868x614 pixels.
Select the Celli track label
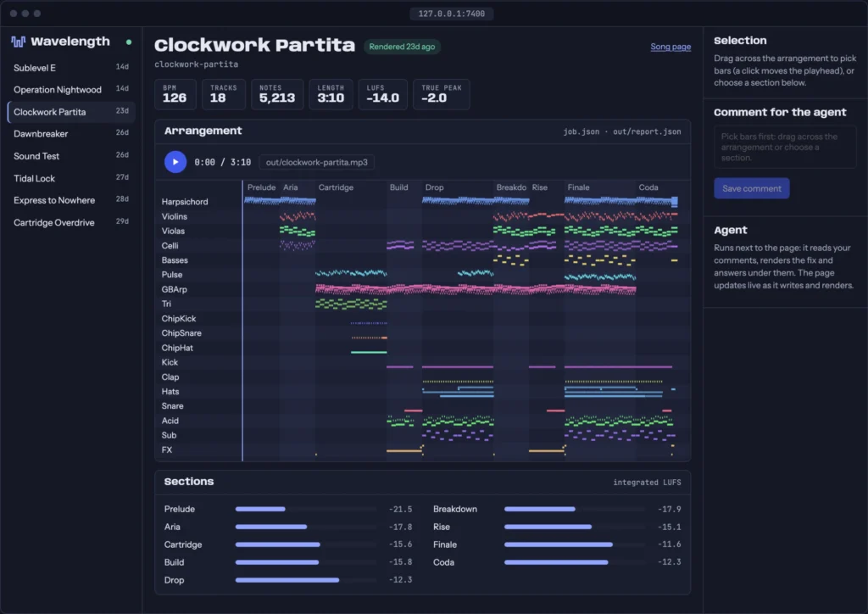[170, 246]
